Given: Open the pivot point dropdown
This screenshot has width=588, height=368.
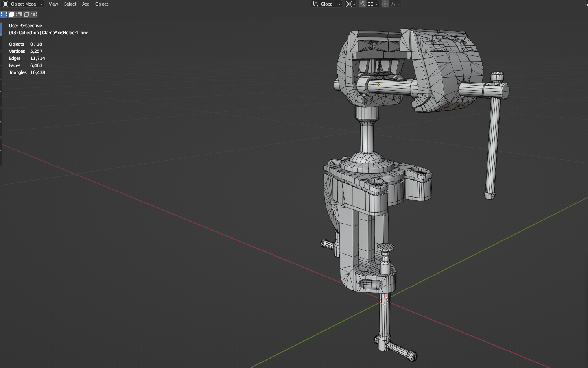Looking at the screenshot, I should point(350,4).
